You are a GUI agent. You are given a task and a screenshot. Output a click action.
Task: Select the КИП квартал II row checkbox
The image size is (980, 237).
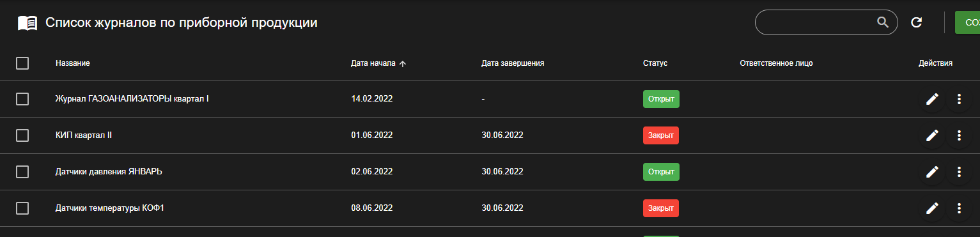click(22, 135)
